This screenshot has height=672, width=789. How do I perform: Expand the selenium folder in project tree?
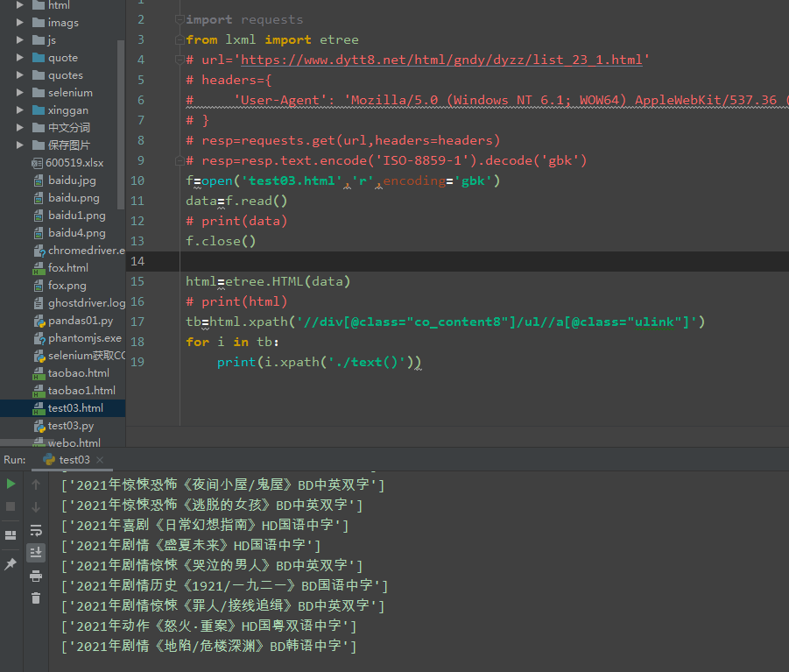click(x=20, y=93)
